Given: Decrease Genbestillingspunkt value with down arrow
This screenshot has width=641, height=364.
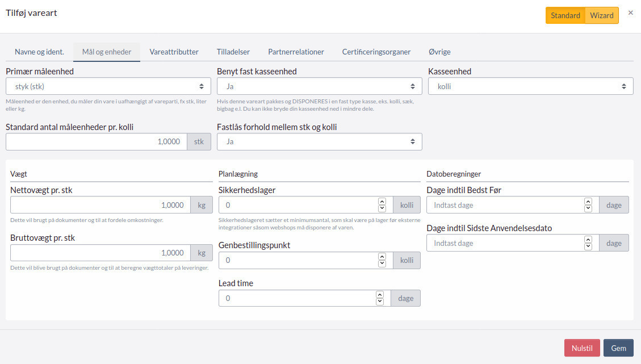Looking at the screenshot, I should coord(382,263).
